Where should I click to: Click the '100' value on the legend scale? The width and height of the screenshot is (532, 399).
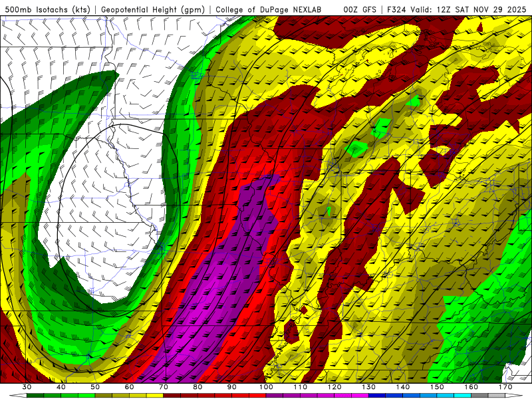(x=266, y=387)
